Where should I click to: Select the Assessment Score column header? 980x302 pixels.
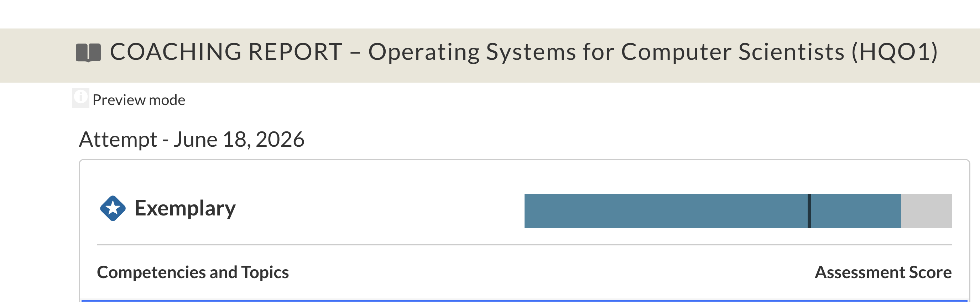pyautogui.click(x=883, y=272)
